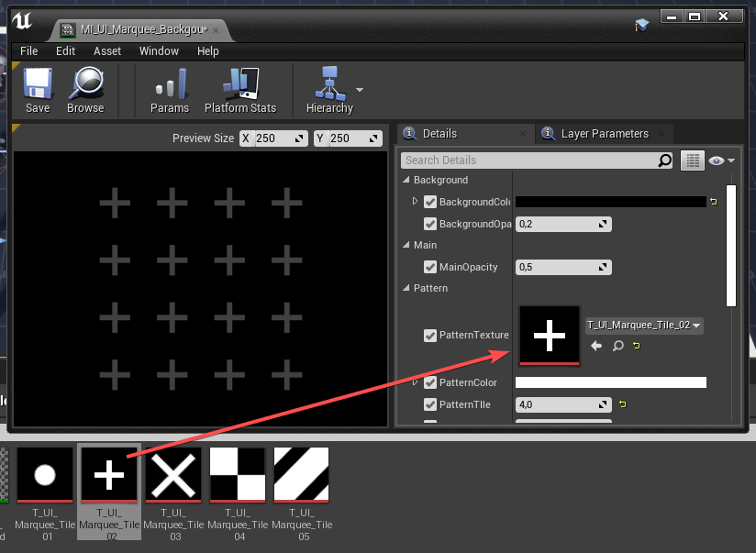Screen dimensions: 756x553
Task: Reset PatternTile to default value
Action: click(622, 404)
